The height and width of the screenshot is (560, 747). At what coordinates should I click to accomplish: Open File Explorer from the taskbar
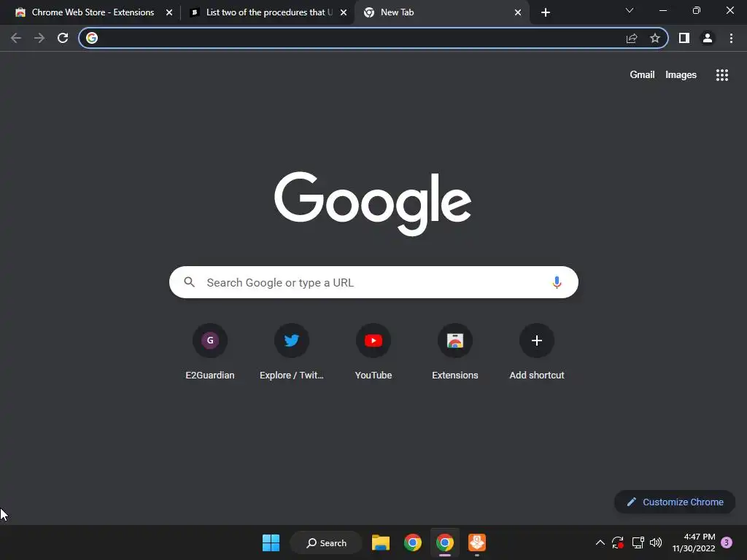(381, 542)
